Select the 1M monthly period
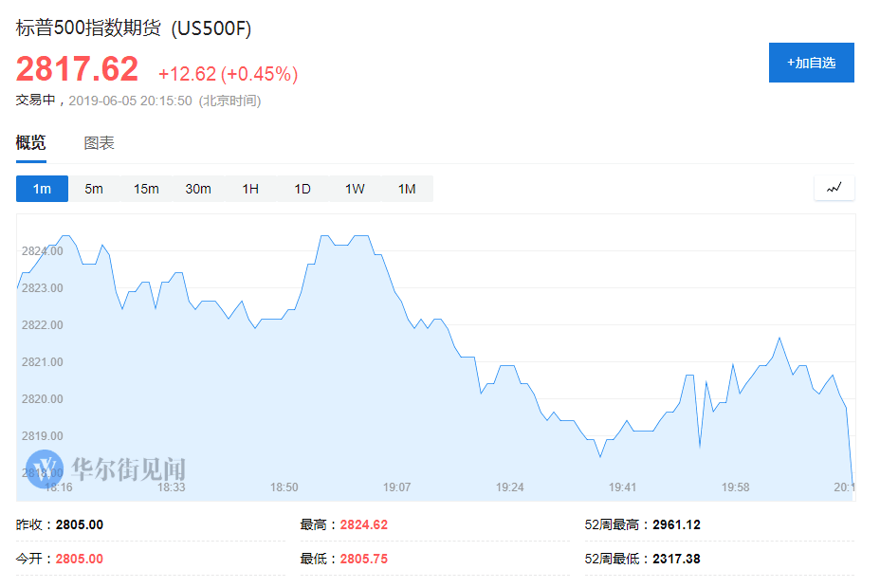Viewport: 880px width, 588px height. pos(407,189)
